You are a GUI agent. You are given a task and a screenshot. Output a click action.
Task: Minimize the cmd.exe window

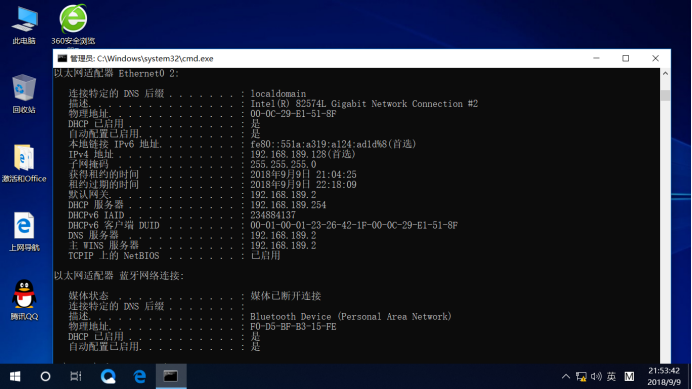pos(596,58)
